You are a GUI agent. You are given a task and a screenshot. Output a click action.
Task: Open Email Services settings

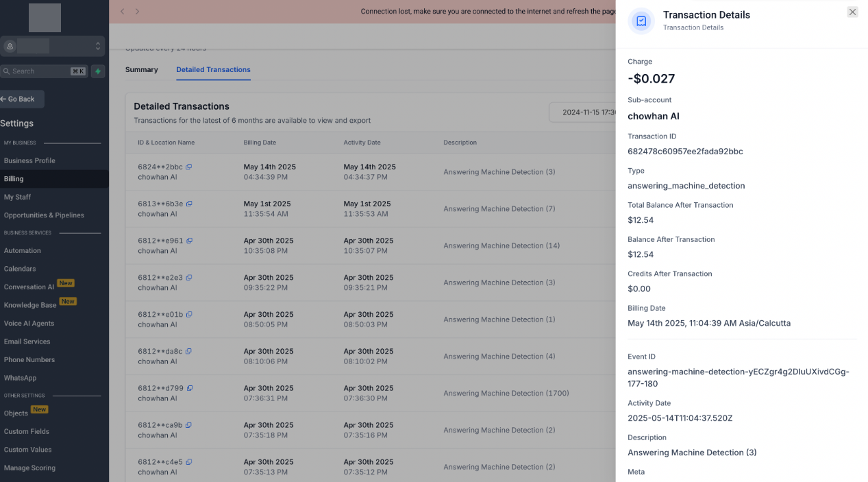[x=27, y=341]
